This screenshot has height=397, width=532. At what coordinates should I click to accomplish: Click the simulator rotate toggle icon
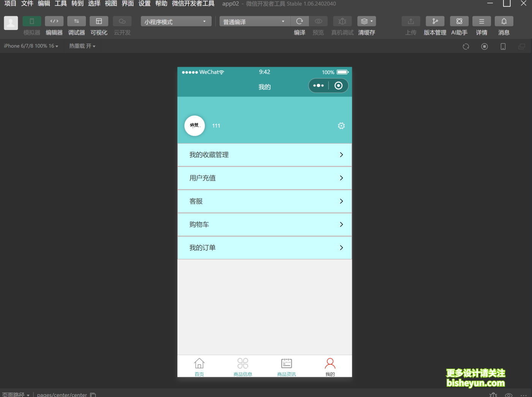(x=503, y=46)
